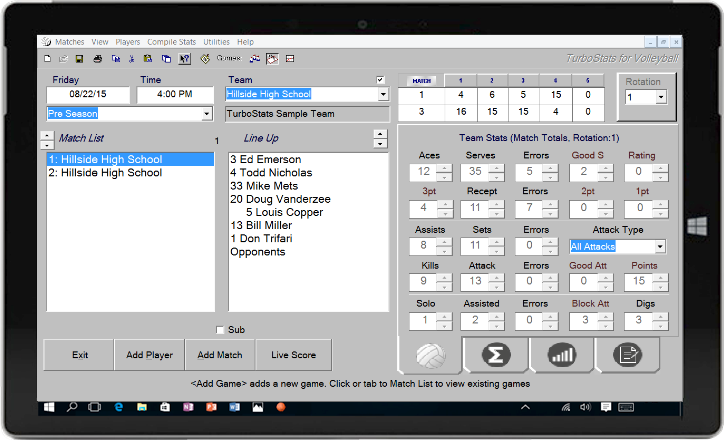The height and width of the screenshot is (441, 726).
Task: Expand the Team dropdown Hillside High School
Action: 383,94
